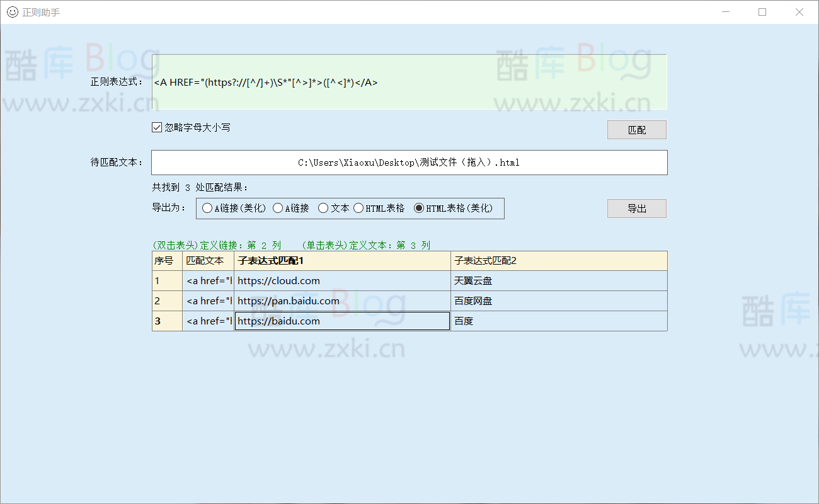This screenshot has width=819, height=504.
Task: Choose the A链接 export radio button
Action: 278,208
